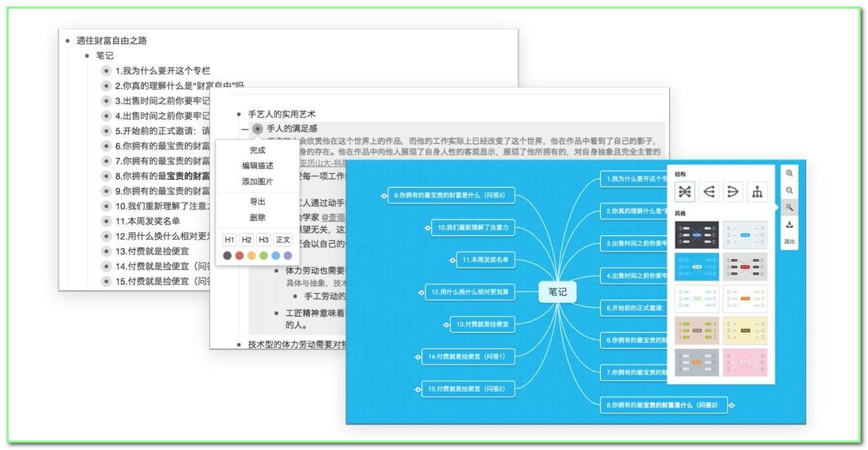Click the 完成 option to finish editing
Viewport: 868px width, 450px height.
(258, 150)
